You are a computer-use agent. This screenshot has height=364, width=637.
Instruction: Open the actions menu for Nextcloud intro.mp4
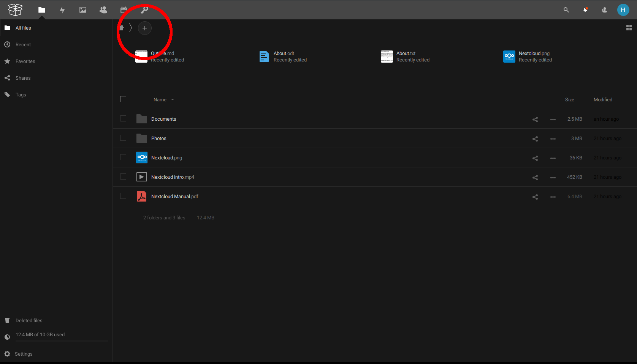553,177
